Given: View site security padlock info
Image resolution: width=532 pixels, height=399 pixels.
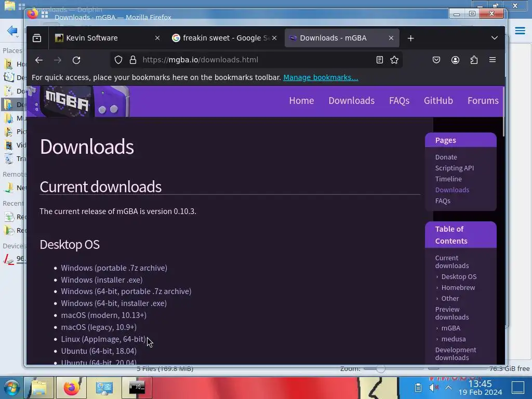Looking at the screenshot, I should (133, 60).
